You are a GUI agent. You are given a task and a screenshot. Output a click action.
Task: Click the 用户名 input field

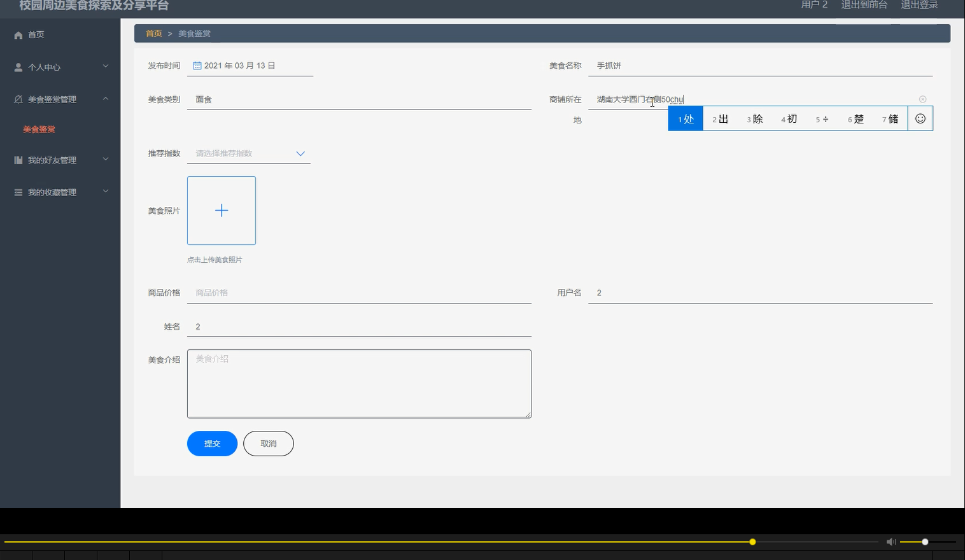(760, 293)
